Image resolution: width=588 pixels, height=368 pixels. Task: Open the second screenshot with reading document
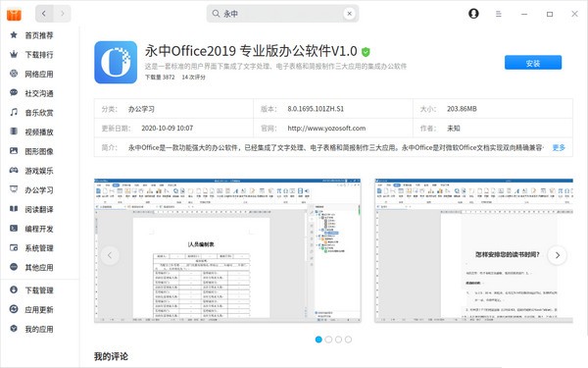(x=474, y=250)
